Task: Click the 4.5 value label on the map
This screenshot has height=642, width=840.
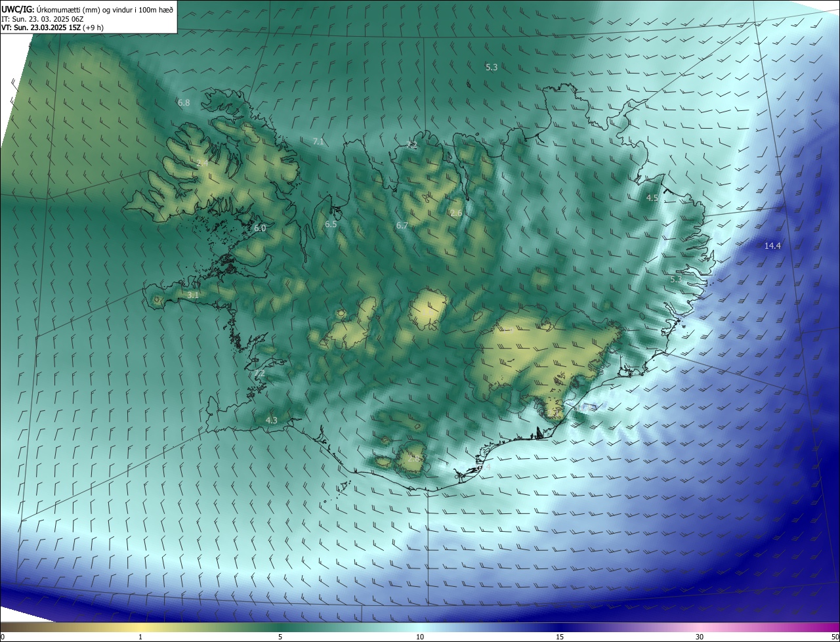Action: (x=652, y=198)
